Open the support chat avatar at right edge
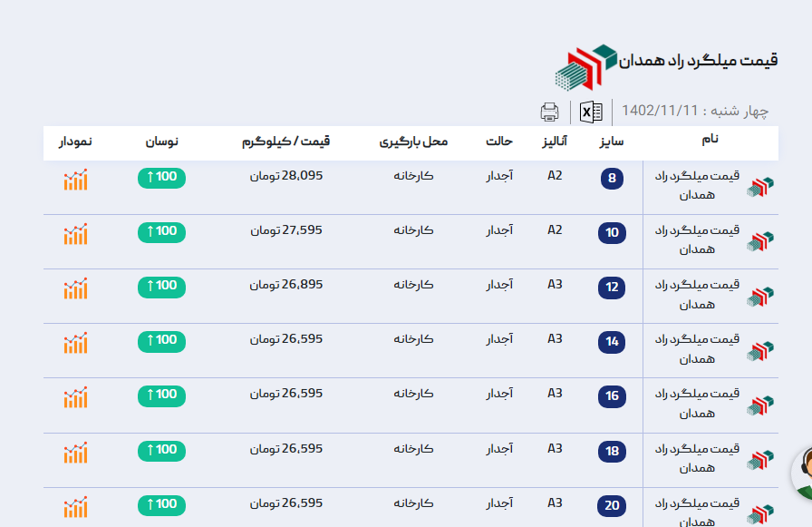 (x=802, y=473)
